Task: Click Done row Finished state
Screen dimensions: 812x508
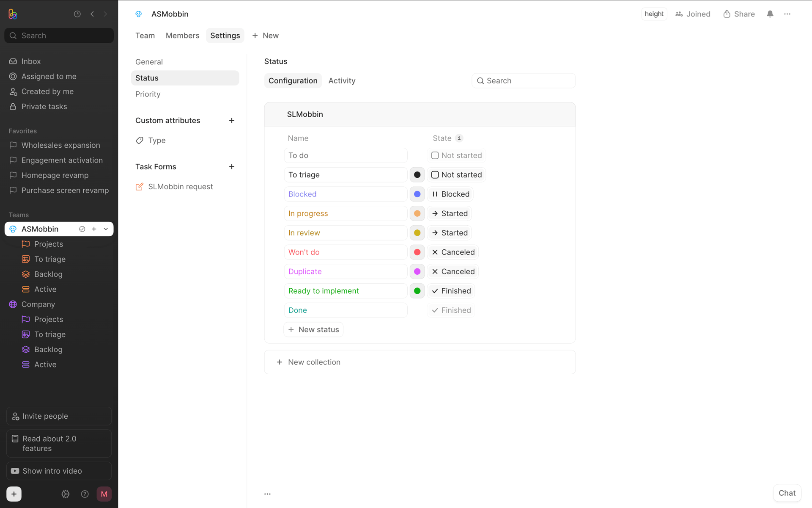Action: [x=451, y=310]
